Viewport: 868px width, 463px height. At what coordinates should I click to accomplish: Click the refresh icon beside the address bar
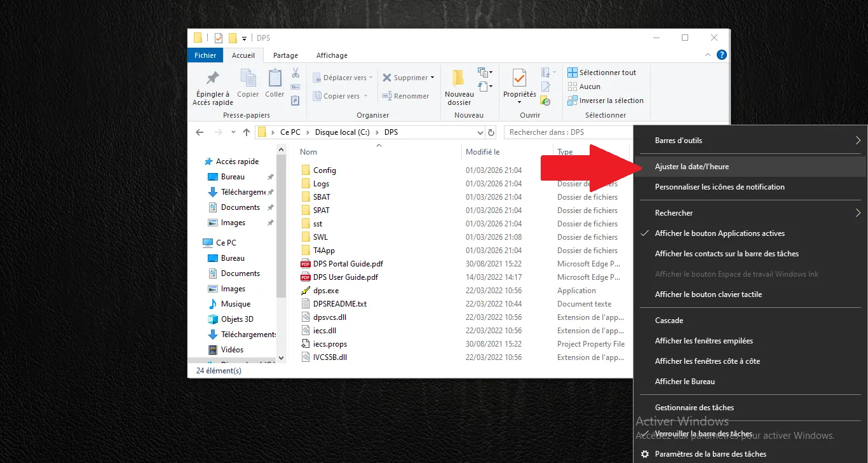click(491, 132)
